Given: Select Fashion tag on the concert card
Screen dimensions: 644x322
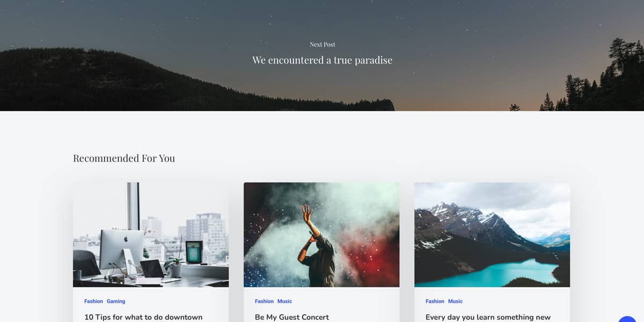Looking at the screenshot, I should pyautogui.click(x=264, y=301).
